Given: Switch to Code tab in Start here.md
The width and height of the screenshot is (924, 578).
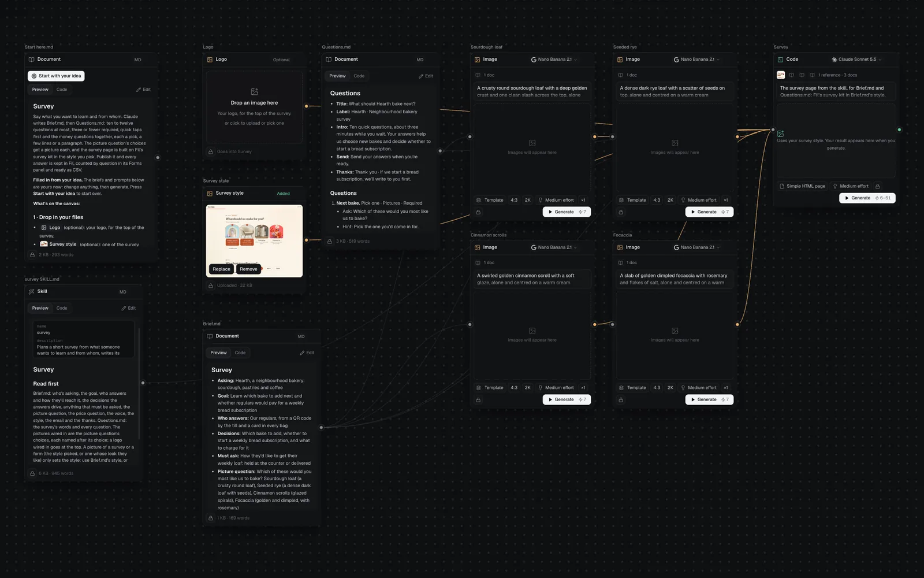Looking at the screenshot, I should [x=62, y=90].
